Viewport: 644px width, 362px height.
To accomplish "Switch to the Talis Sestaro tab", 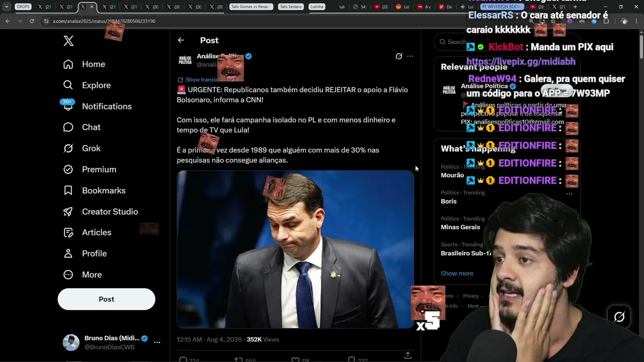I will 292,7.
